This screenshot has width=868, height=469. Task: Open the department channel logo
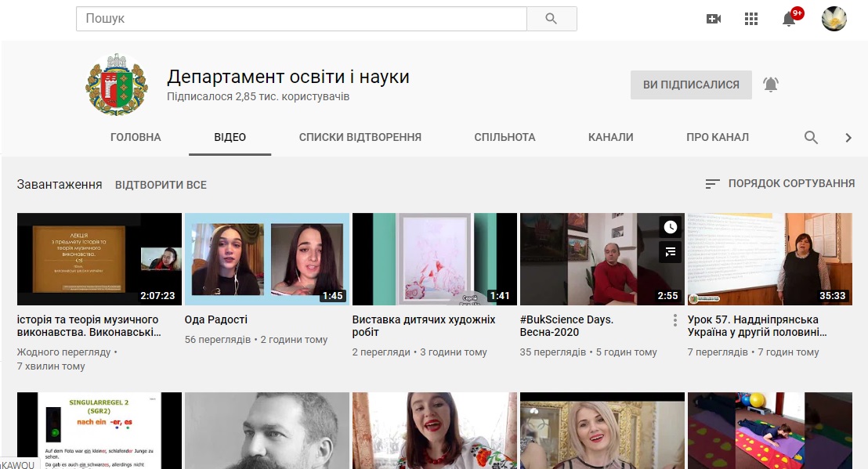[117, 85]
